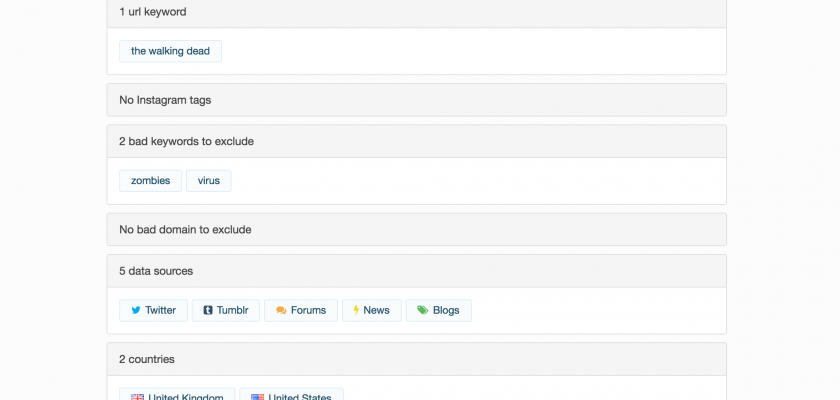Collapse the '2 bad keywords to exclude' header
Image resolution: width=840 pixels, height=400 pixels.
coord(416,141)
